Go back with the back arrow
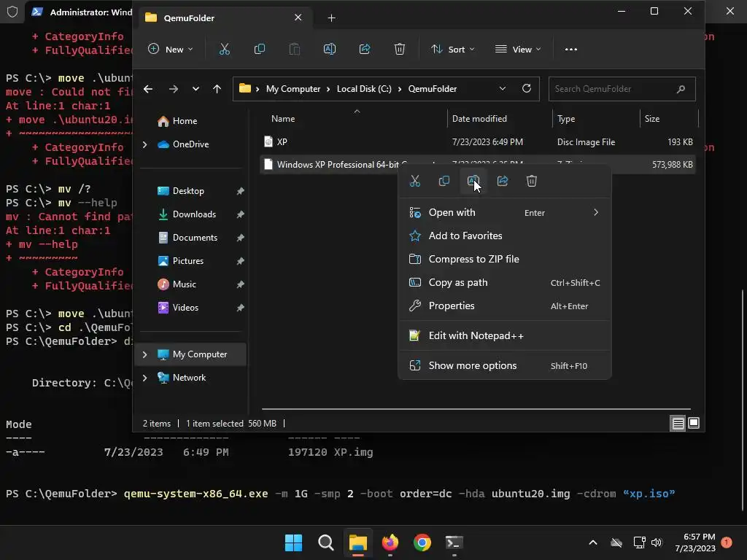 (x=148, y=88)
